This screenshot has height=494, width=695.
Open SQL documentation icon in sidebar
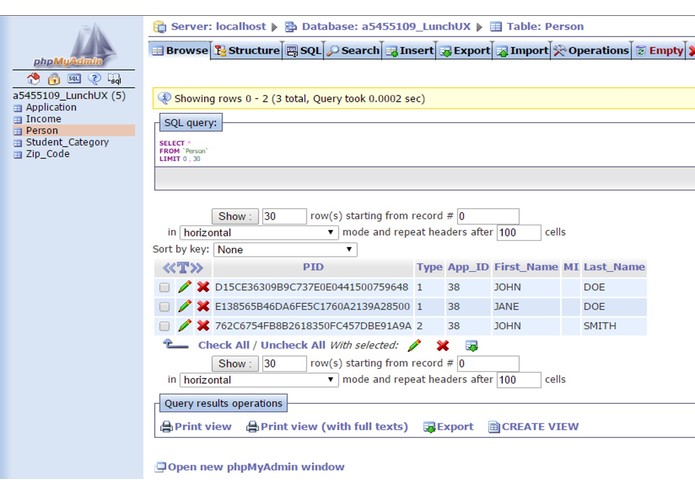[114, 79]
